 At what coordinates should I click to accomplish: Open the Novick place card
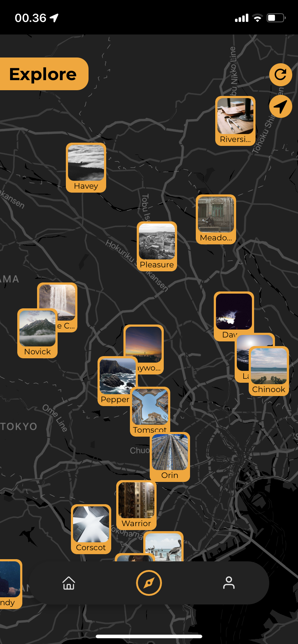pyautogui.click(x=37, y=333)
